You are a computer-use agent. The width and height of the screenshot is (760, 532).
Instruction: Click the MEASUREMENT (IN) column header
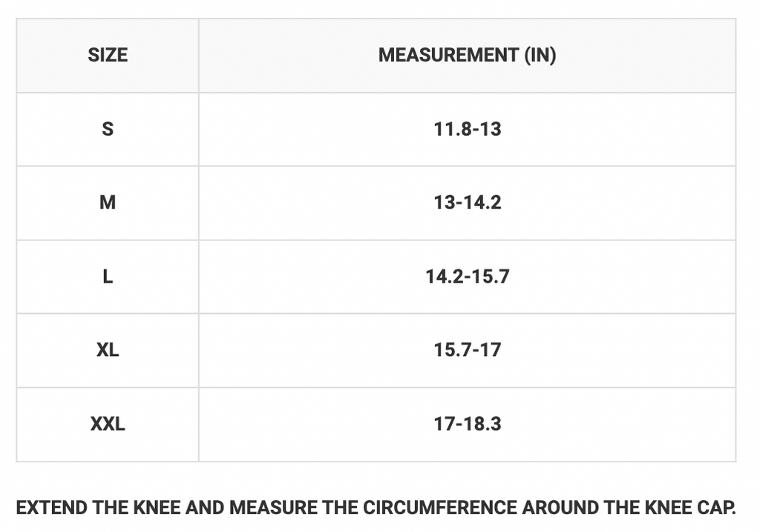(468, 55)
